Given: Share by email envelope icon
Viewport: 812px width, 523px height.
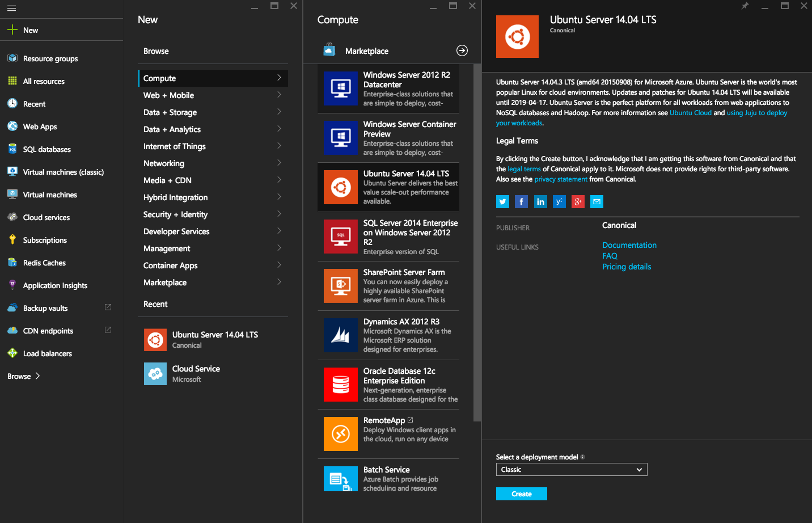Looking at the screenshot, I should pyautogui.click(x=597, y=202).
